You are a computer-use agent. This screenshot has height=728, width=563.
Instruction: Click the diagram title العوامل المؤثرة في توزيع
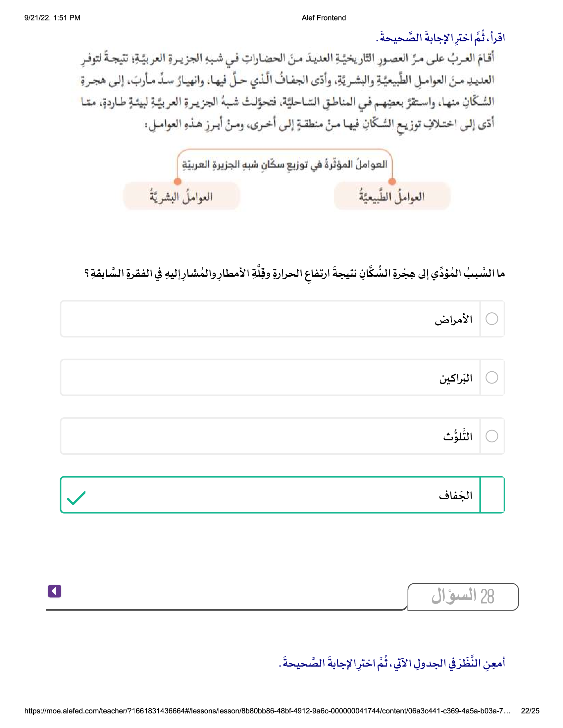coord(284,165)
